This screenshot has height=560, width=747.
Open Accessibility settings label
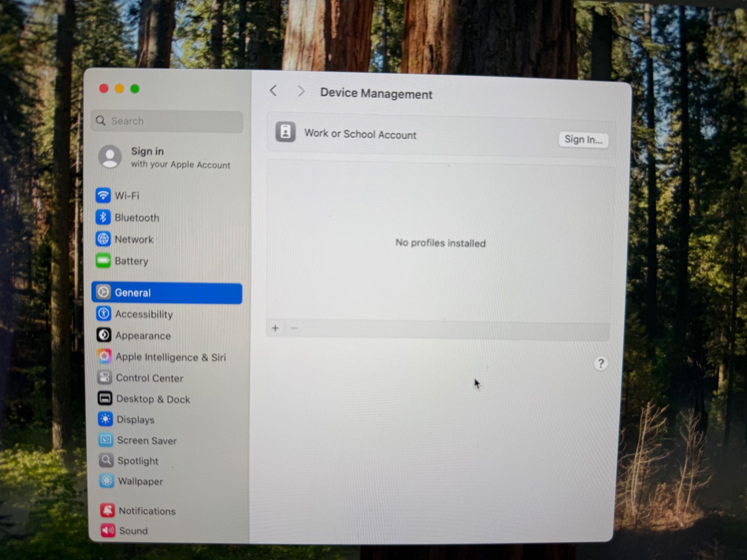144,314
